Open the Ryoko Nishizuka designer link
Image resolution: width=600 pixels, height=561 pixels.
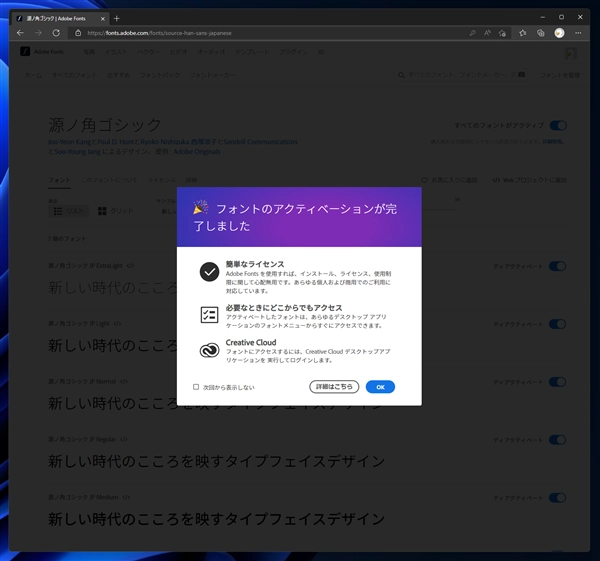click(178, 142)
